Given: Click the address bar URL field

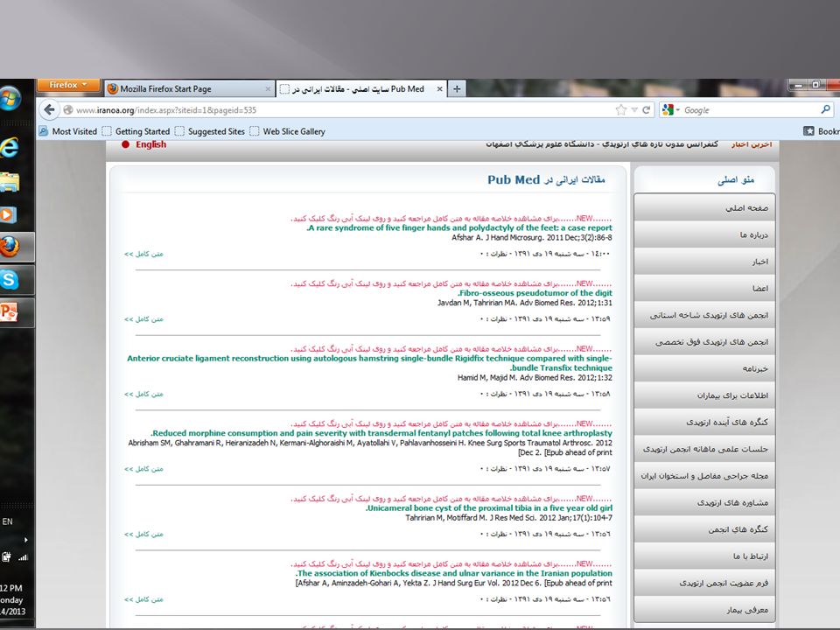Looking at the screenshot, I should coord(343,110).
